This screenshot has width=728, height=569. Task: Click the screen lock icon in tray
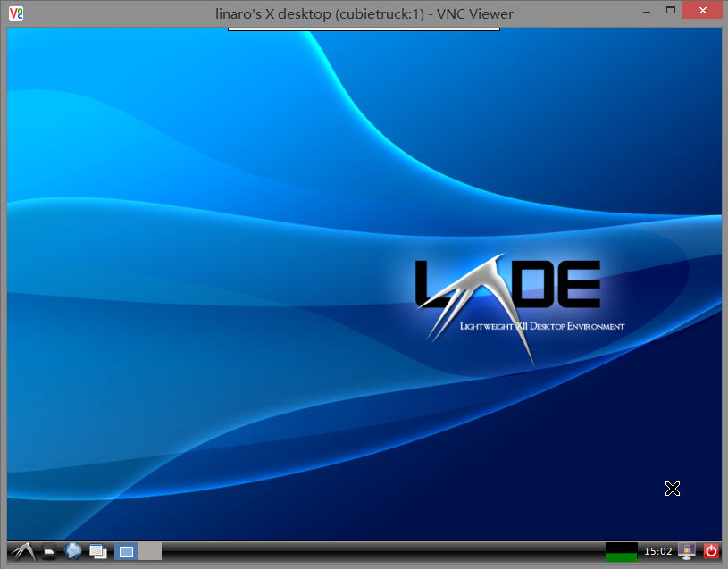click(x=687, y=551)
